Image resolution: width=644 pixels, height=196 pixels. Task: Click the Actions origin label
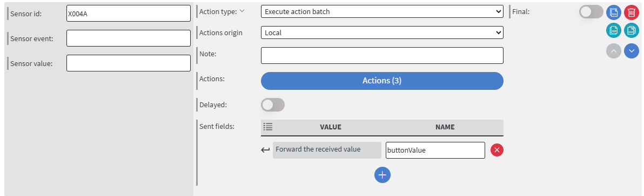[220, 32]
